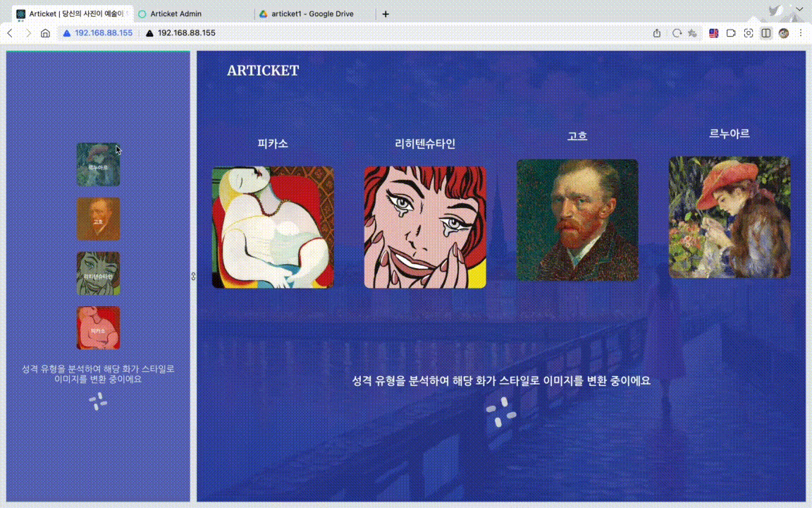Click the left pane converting status message
Screen dimensions: 812x508
(99, 374)
